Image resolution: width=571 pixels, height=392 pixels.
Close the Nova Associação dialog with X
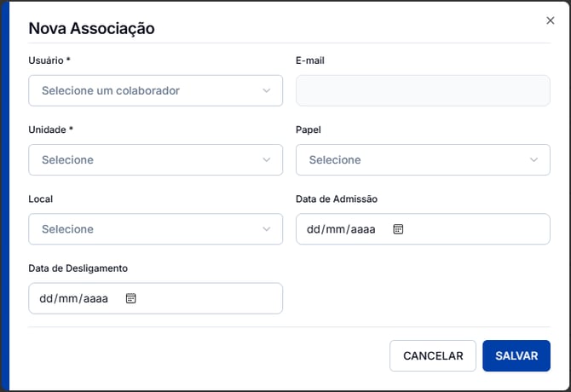point(551,20)
